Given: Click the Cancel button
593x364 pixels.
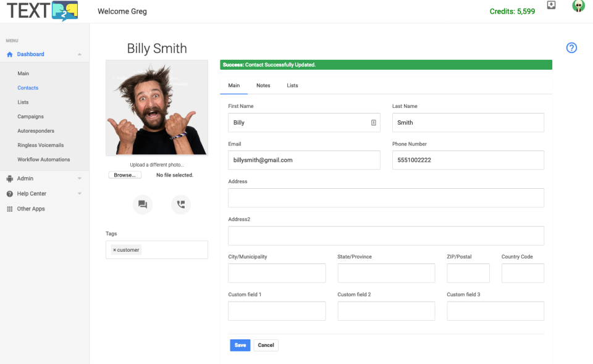Looking at the screenshot, I should [266, 345].
